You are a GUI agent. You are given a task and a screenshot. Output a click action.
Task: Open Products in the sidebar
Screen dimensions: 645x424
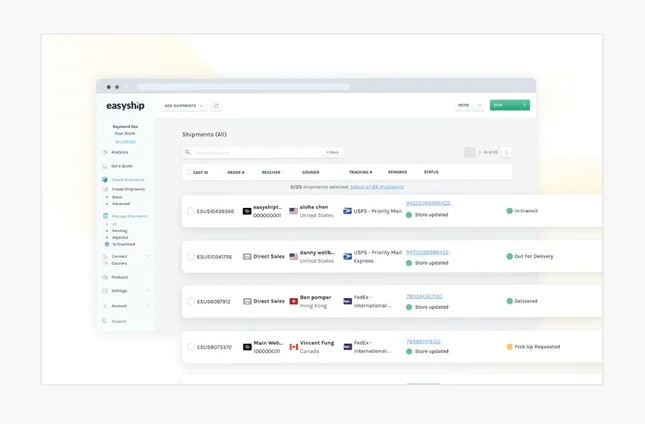(x=120, y=277)
